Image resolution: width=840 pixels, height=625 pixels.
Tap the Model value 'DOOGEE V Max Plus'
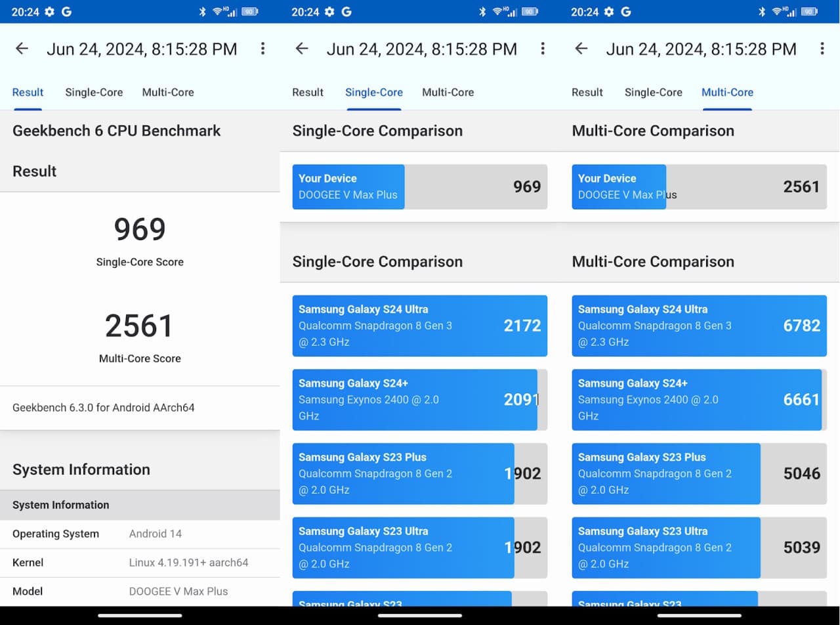tap(178, 592)
